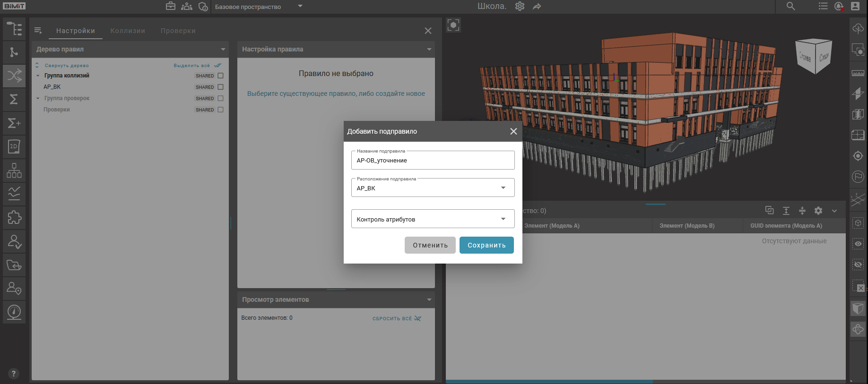Click the search magnifier in top bar
The width and height of the screenshot is (868, 384).
(x=790, y=7)
